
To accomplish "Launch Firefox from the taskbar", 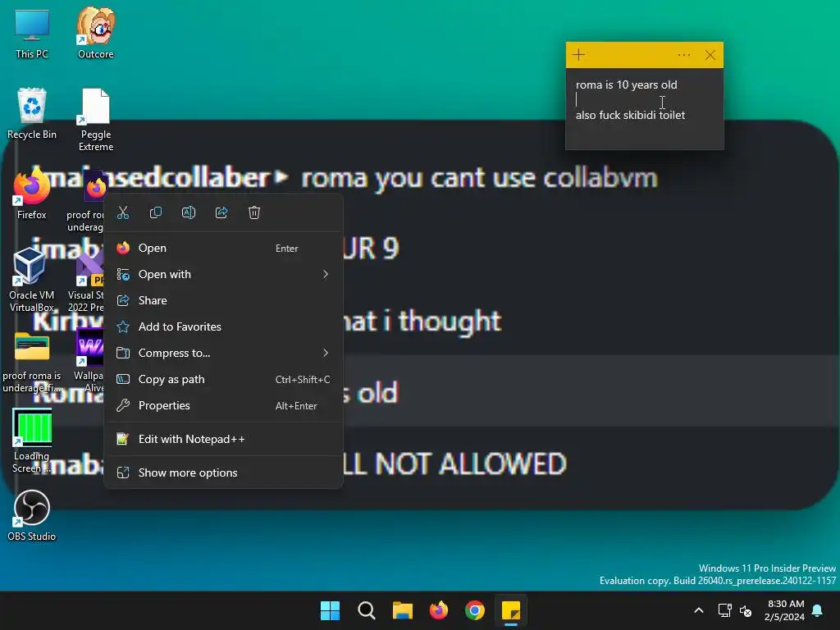I will tap(439, 610).
